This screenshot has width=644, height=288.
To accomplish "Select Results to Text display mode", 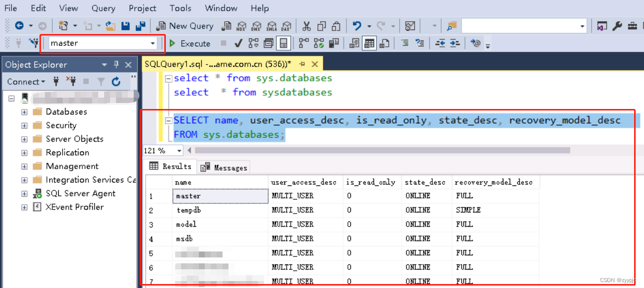I will tap(353, 43).
